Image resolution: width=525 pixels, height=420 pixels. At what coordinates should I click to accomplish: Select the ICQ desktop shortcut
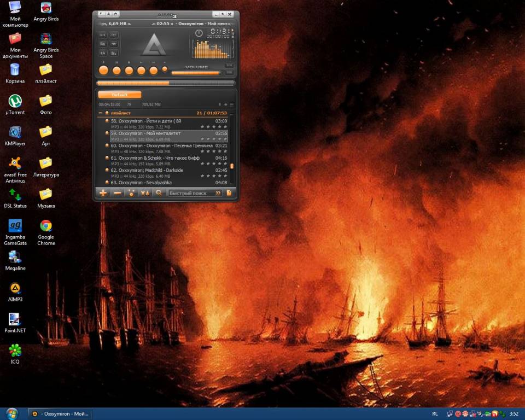pos(15,354)
